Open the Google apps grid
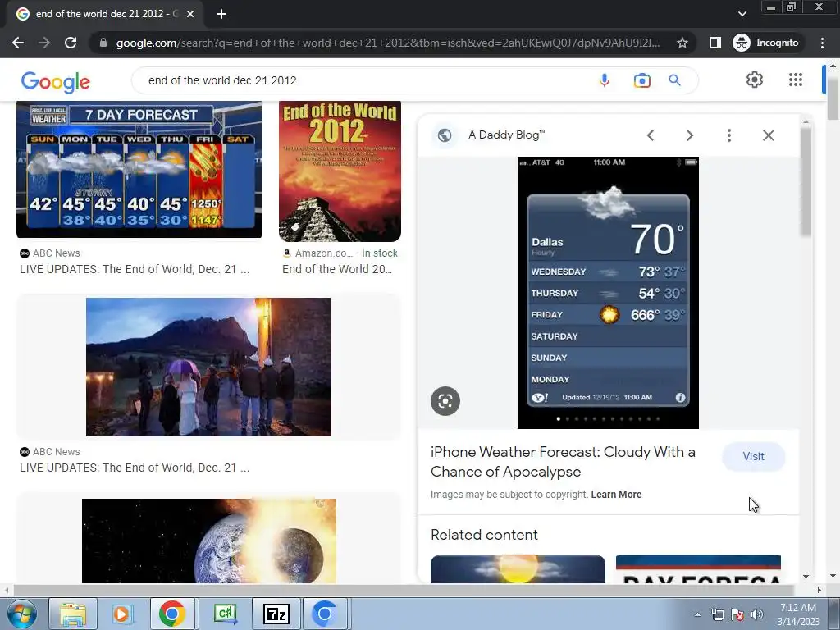840x630 pixels. [x=796, y=80]
